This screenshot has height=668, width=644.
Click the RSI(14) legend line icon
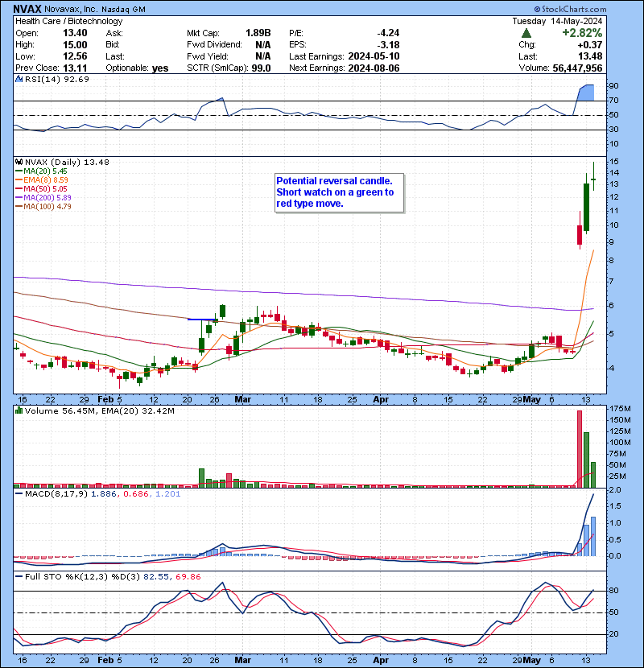pyautogui.click(x=19, y=80)
